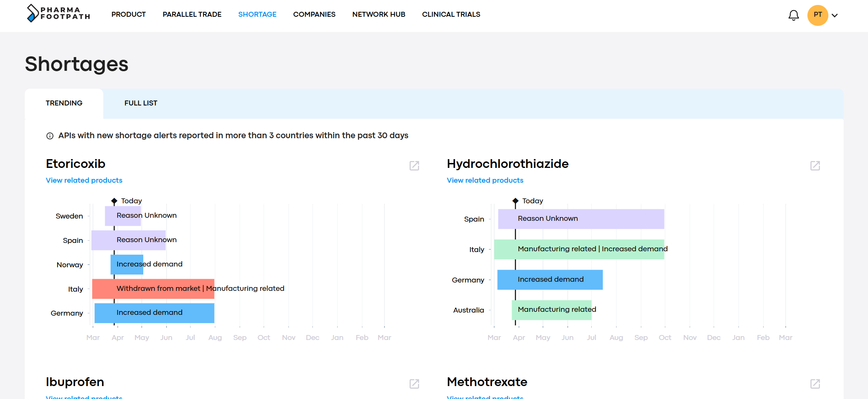Open Ibuprofen external link icon

tap(414, 384)
